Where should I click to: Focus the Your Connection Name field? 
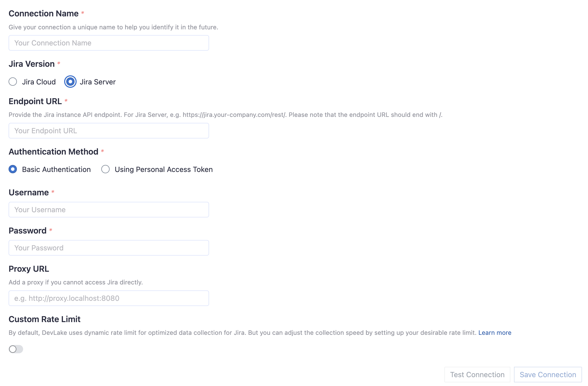pyautogui.click(x=109, y=43)
